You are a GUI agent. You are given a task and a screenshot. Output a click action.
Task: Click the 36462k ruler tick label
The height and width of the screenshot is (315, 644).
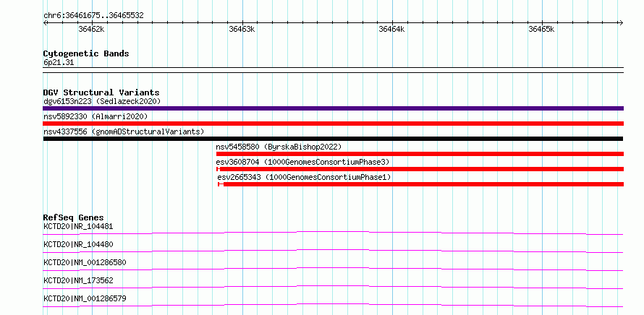point(91,29)
